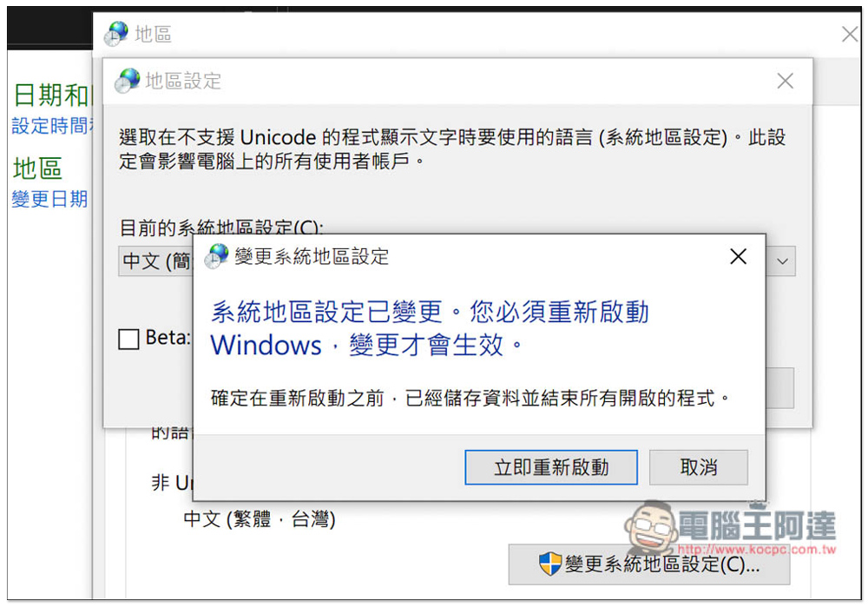Viewport: 868px width, 607px height.
Task: Click the globe icon in 地區 title bar
Action: tap(116, 34)
